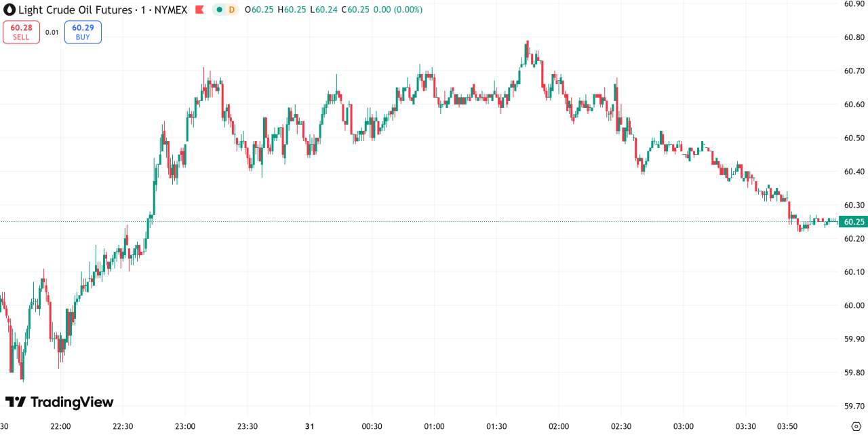Click the O60.25 open price value
The width and height of the screenshot is (868, 435).
point(259,10)
